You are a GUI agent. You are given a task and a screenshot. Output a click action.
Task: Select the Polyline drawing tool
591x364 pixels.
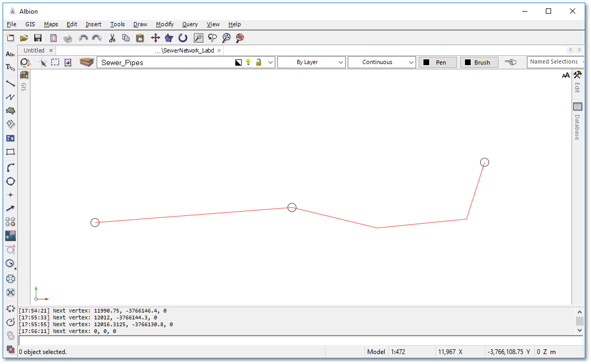click(10, 97)
